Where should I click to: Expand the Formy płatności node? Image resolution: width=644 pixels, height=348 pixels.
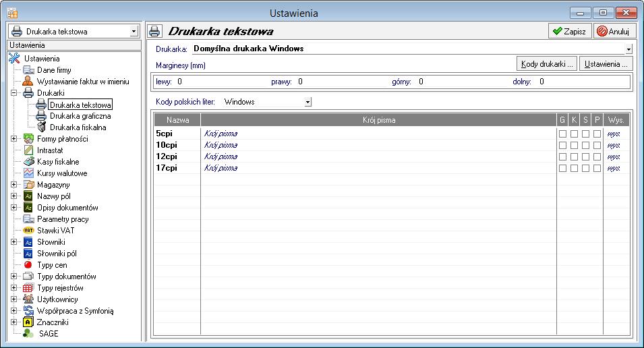click(x=13, y=139)
